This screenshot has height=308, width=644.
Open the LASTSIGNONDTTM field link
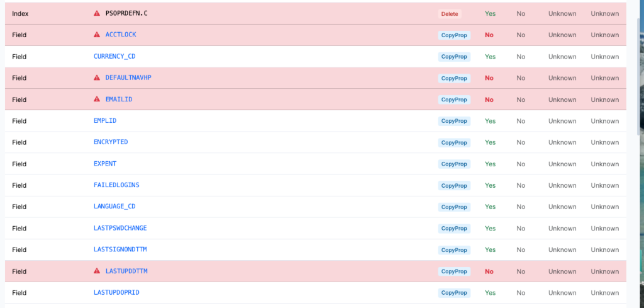pos(120,249)
